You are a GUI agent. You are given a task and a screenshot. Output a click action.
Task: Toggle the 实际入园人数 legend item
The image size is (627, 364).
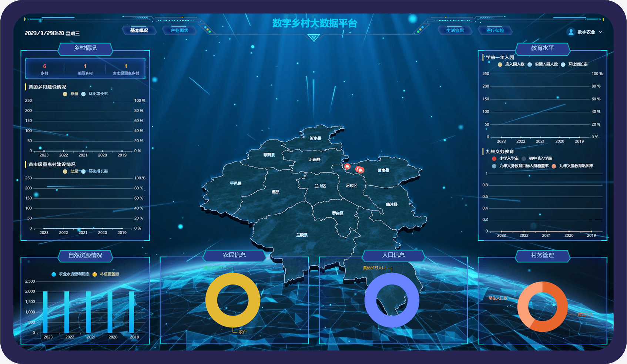tap(543, 64)
